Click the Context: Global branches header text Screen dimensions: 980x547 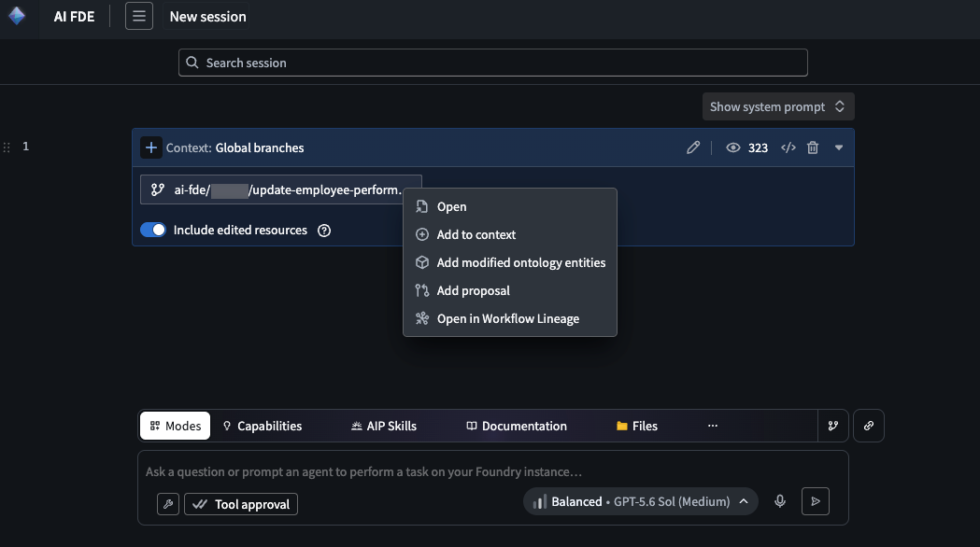pyautogui.click(x=235, y=148)
